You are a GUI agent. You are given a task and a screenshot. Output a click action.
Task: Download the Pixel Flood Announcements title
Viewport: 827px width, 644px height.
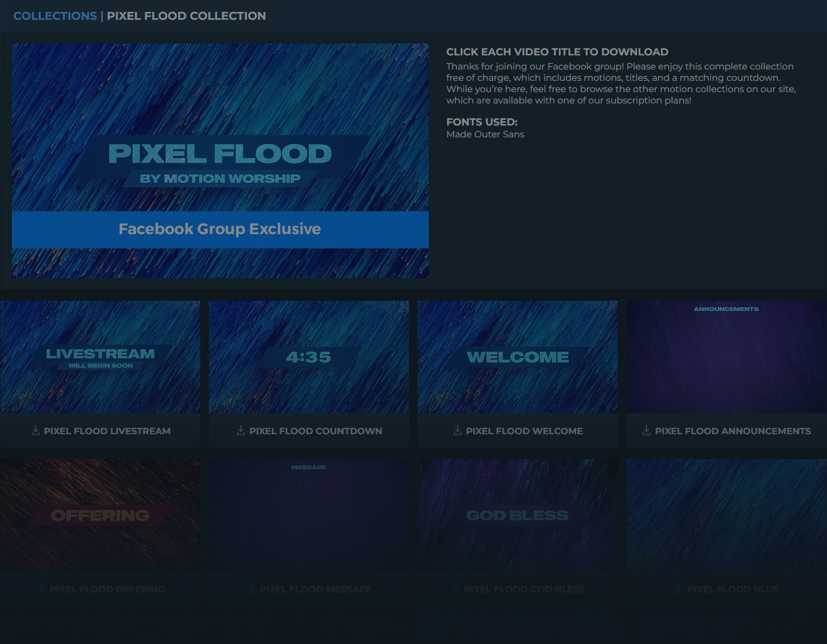point(733,431)
